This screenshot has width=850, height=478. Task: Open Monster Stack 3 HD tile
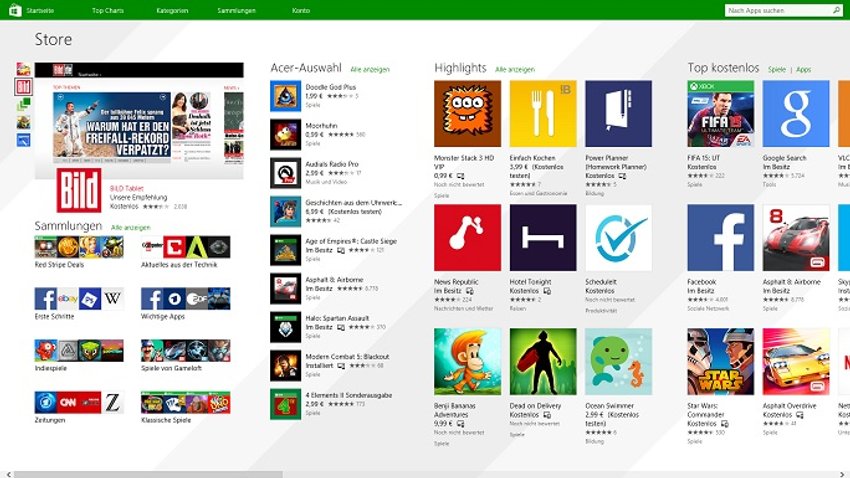click(x=467, y=114)
